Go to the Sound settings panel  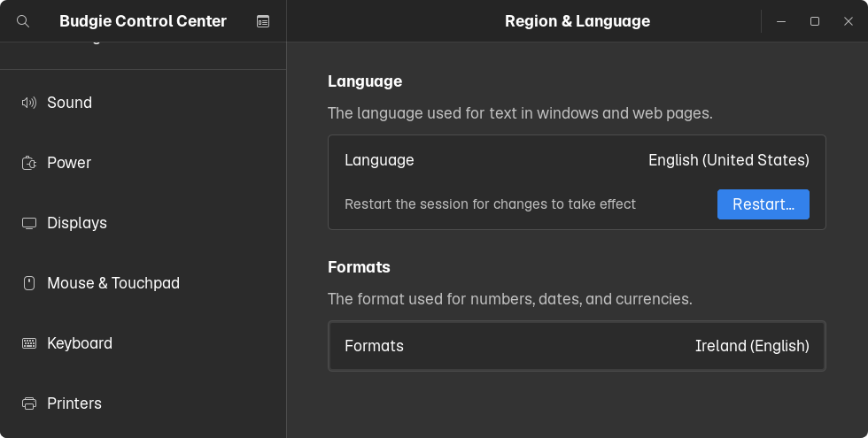point(69,103)
